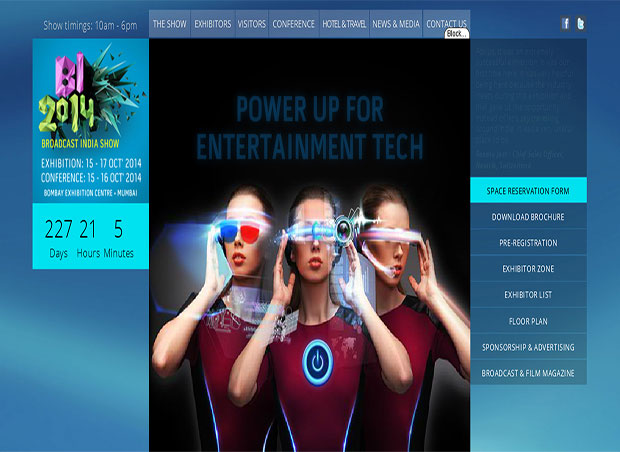Click the testimonial text block
This screenshot has width=620, height=452.
click(x=524, y=108)
